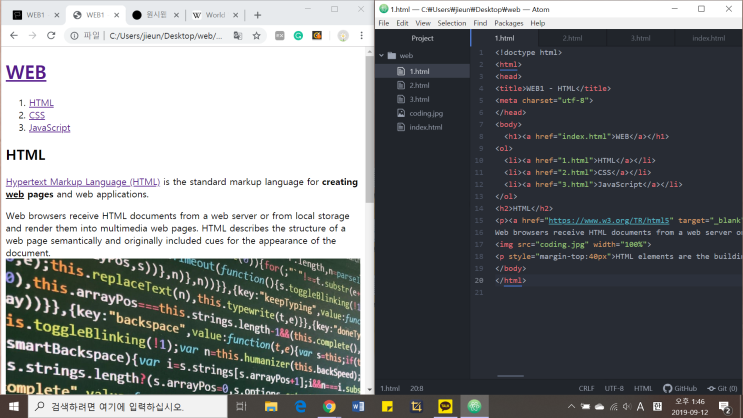Open Sticky Notes from taskbar
743x418 pixels.
(387, 406)
